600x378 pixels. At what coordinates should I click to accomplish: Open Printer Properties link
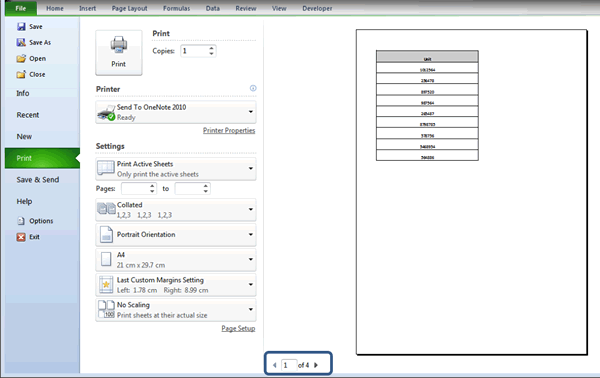(x=229, y=130)
